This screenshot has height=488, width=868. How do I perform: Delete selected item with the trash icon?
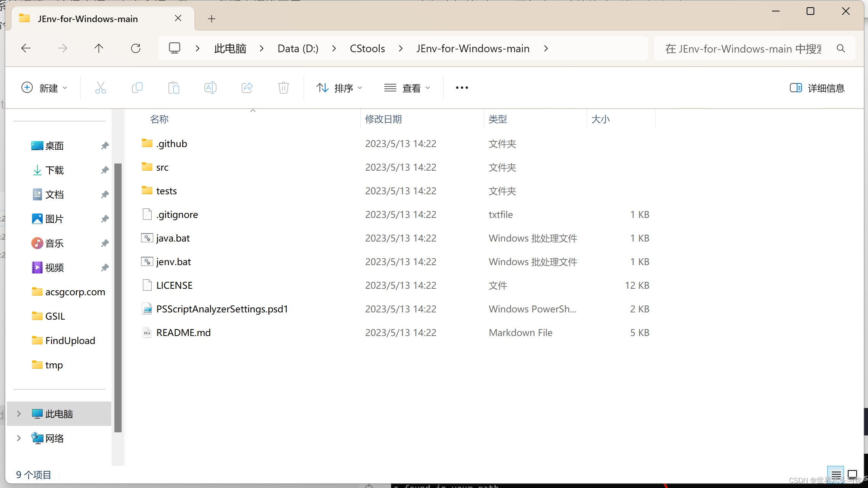click(283, 88)
